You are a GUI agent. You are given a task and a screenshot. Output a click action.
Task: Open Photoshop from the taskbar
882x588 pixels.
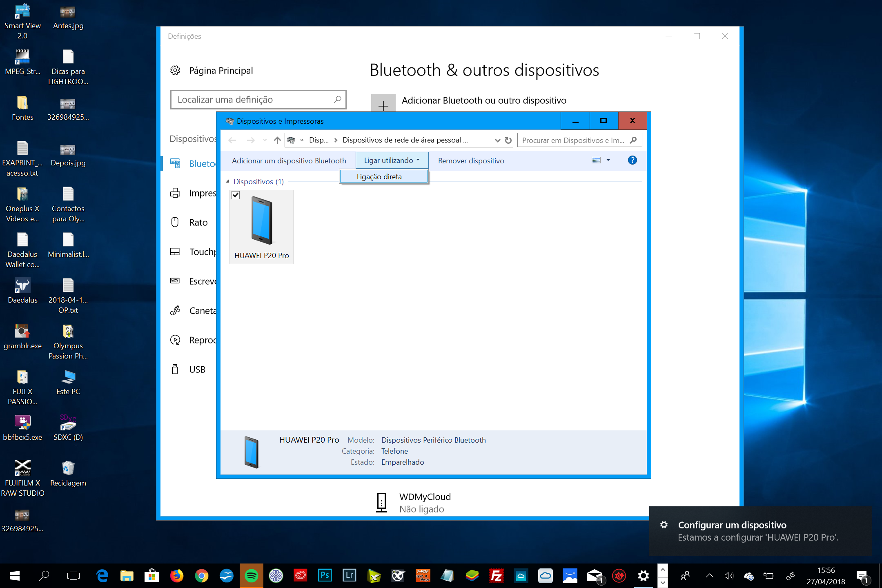pyautogui.click(x=325, y=576)
